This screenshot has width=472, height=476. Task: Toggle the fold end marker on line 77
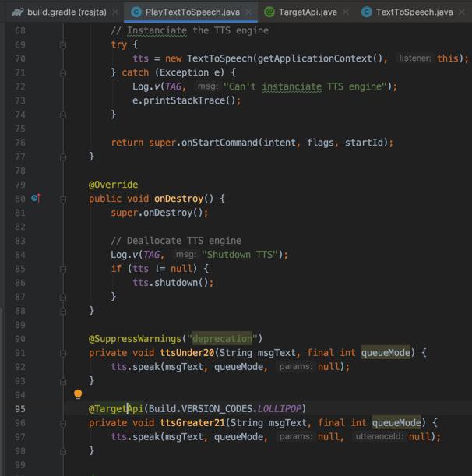[x=63, y=157]
